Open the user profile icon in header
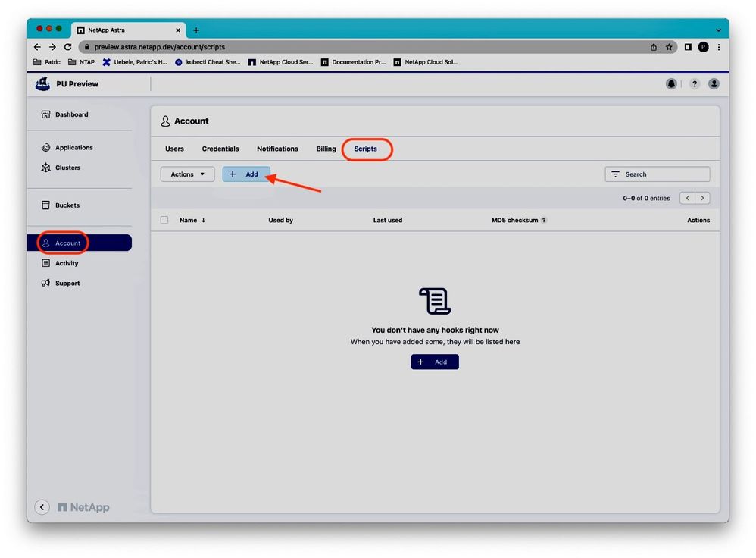Viewport: 756px width, 558px height. click(714, 84)
